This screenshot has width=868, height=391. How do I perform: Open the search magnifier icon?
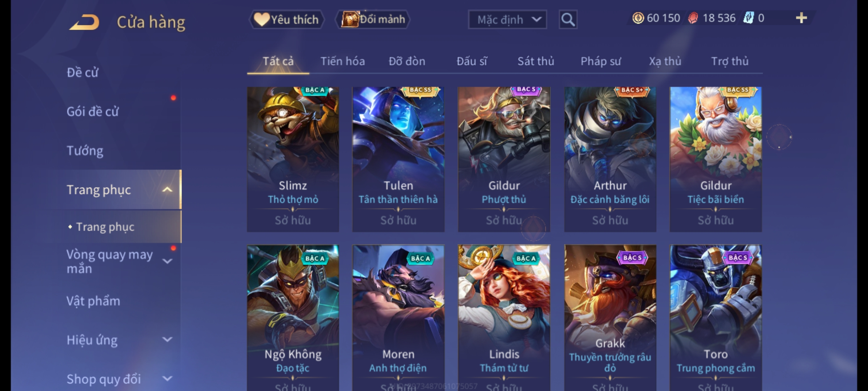[x=568, y=20]
